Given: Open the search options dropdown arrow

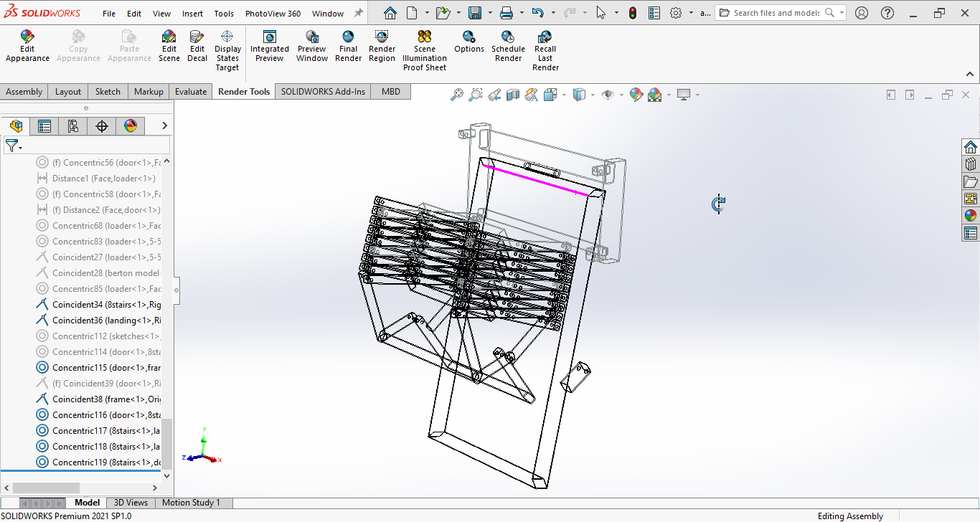Looking at the screenshot, I should (841, 13).
